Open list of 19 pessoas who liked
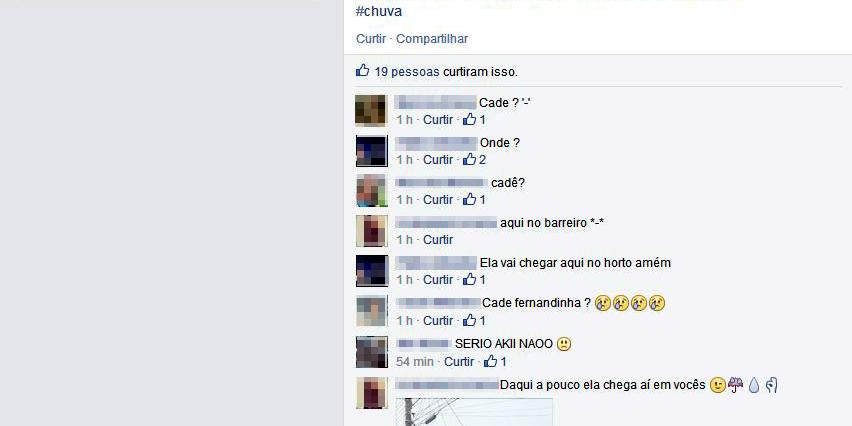 point(407,72)
